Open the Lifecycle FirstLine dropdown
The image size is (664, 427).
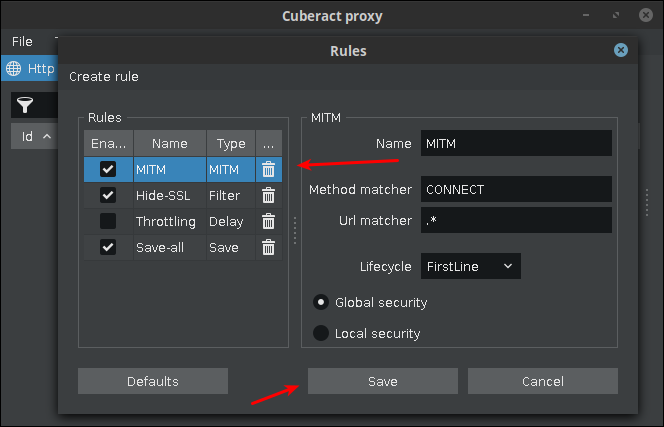pyautogui.click(x=470, y=266)
